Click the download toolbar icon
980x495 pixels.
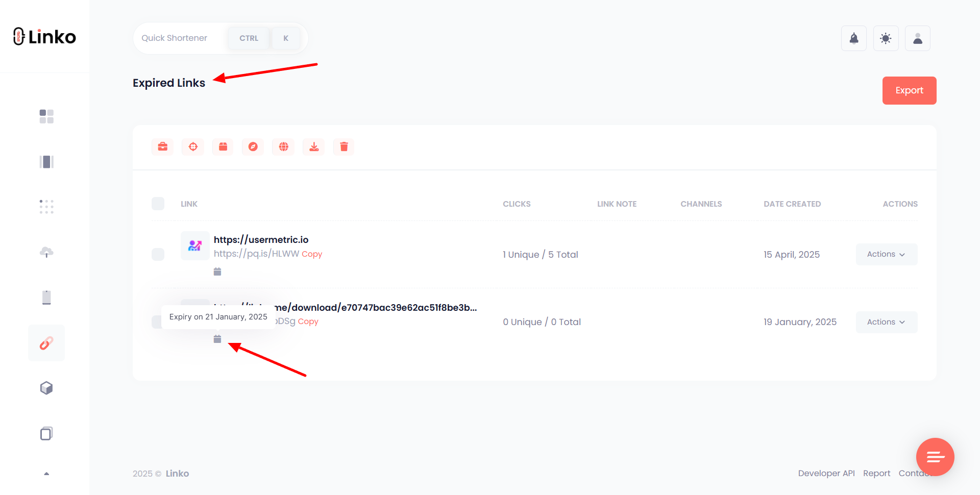[x=314, y=147]
